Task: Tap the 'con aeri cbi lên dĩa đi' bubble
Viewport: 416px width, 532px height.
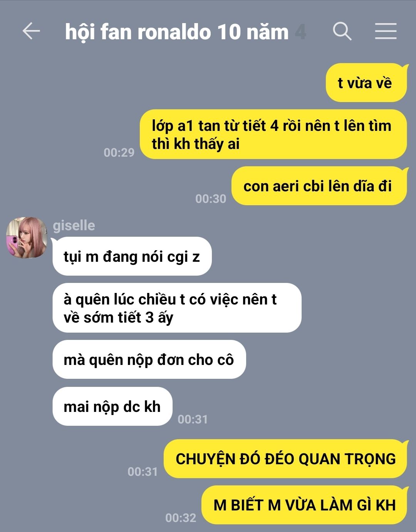Action: click(x=319, y=186)
